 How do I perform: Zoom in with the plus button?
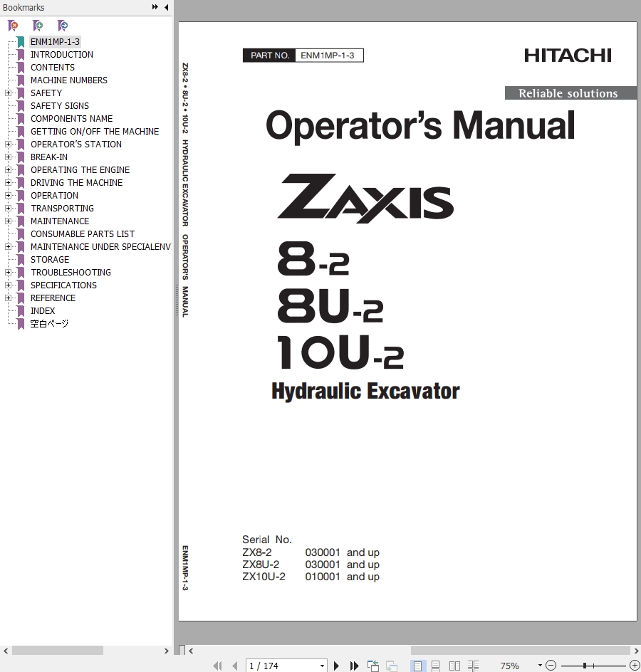point(635,666)
